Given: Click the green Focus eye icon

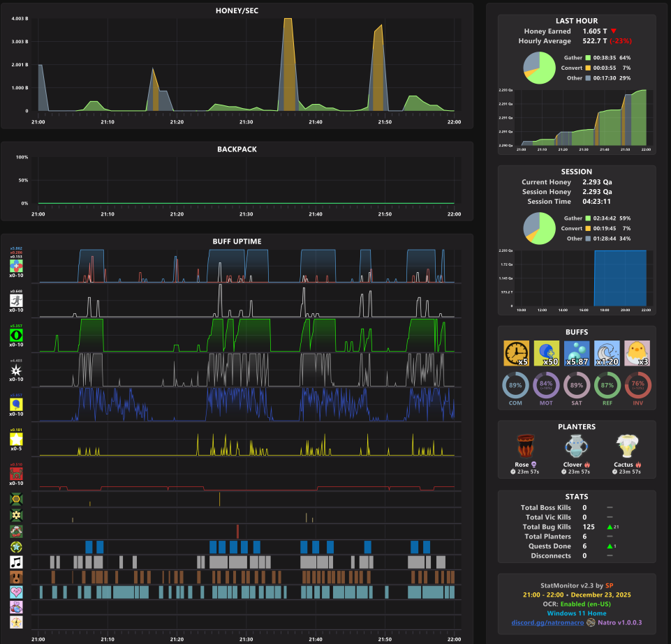Looking at the screenshot, I should pos(16,335).
